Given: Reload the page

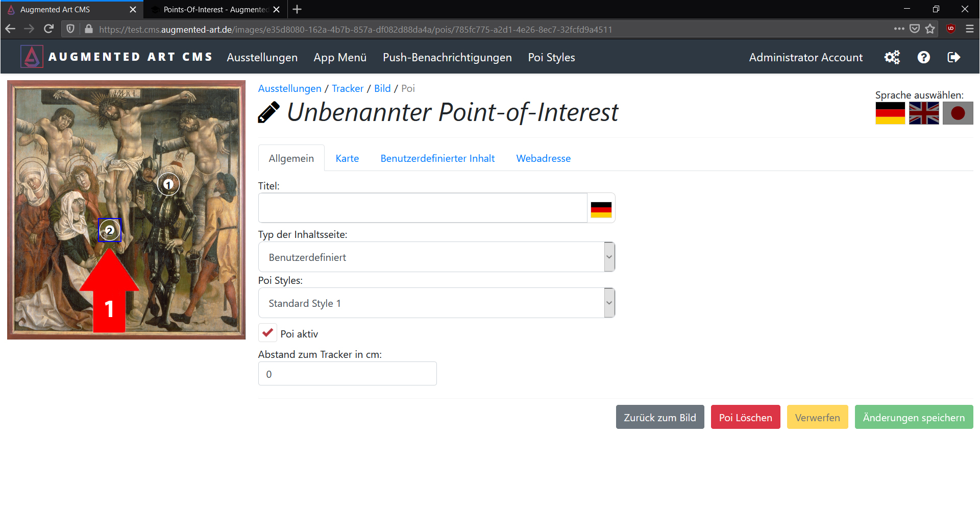Looking at the screenshot, I should (x=48, y=29).
